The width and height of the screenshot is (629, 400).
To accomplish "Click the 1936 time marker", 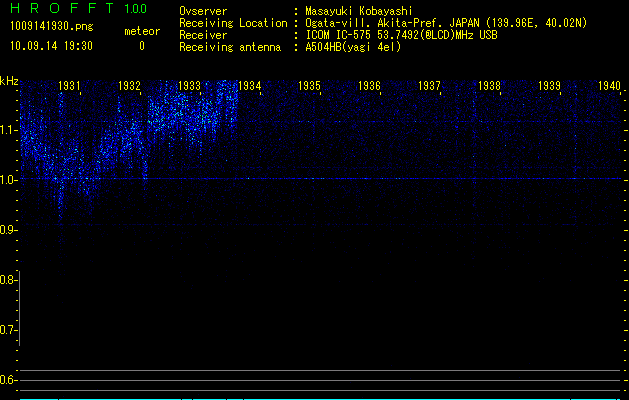I will coord(369,85).
